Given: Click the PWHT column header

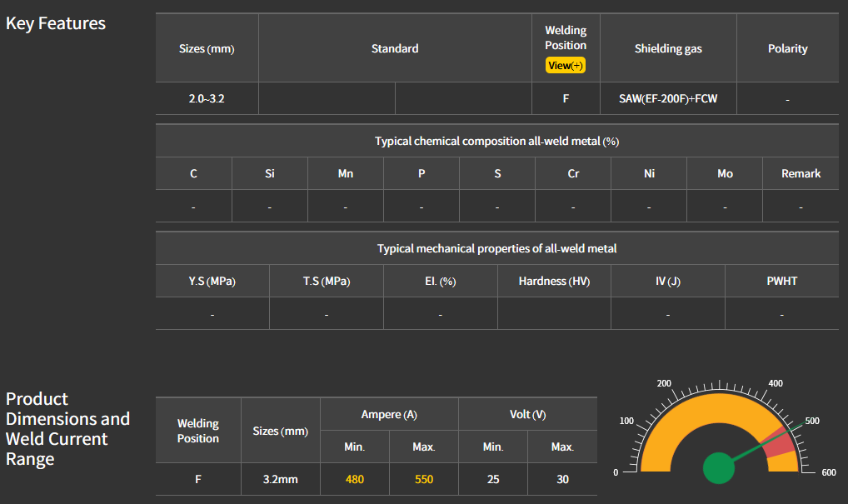Looking at the screenshot, I should click(x=781, y=281).
